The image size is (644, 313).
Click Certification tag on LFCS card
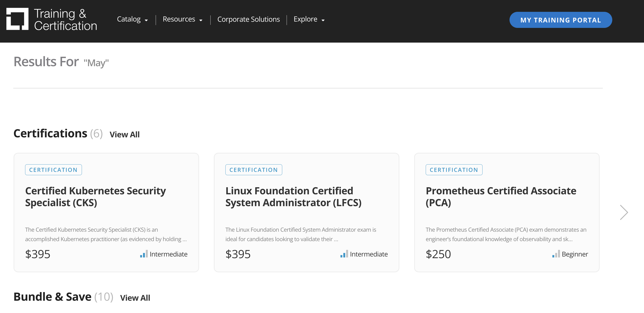pos(254,170)
